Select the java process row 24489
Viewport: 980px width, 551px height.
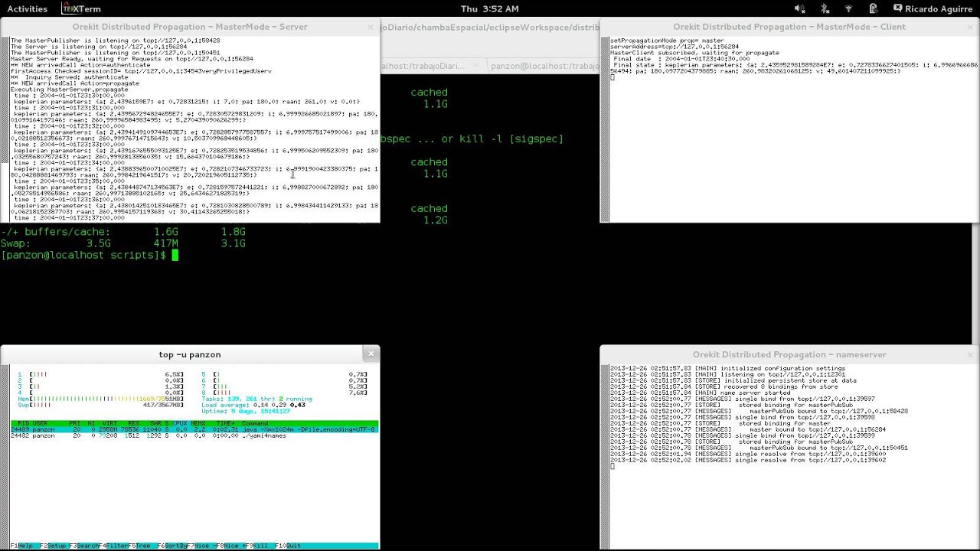[x=194, y=429]
